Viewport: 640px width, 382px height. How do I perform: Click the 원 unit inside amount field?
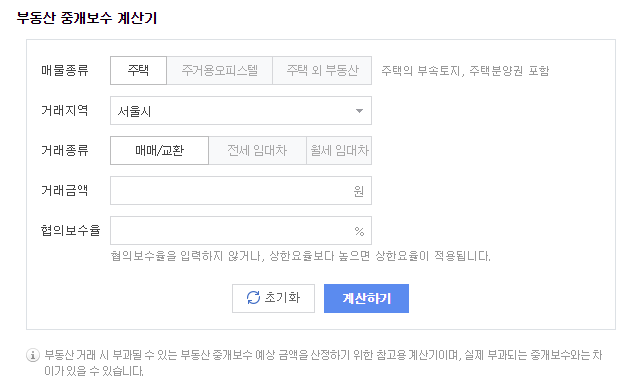coord(358,191)
